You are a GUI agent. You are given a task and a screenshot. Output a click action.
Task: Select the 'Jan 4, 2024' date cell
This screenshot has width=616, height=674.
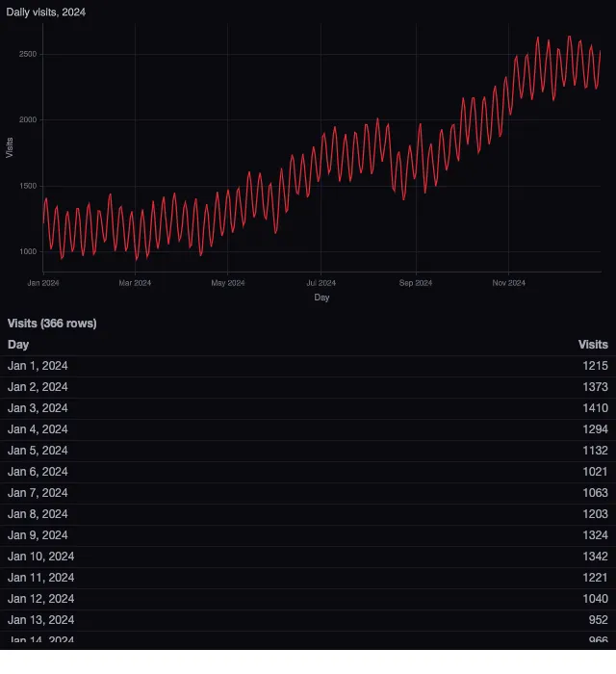[x=38, y=429]
